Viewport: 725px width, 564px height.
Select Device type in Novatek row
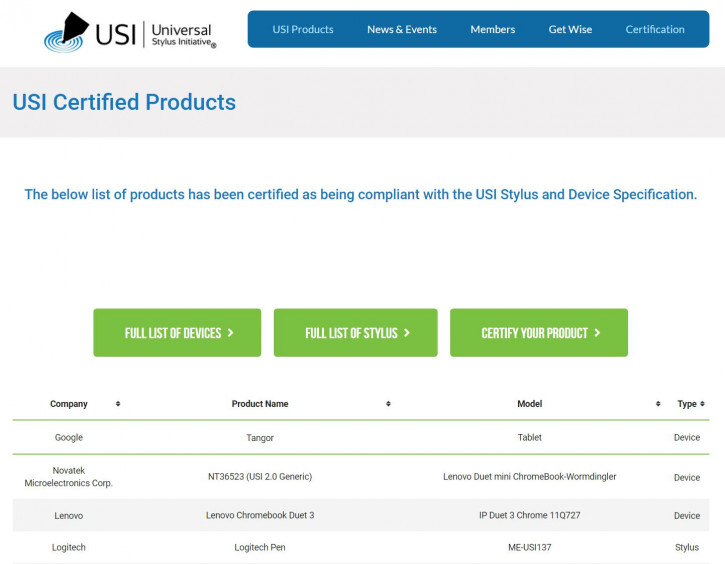click(687, 478)
